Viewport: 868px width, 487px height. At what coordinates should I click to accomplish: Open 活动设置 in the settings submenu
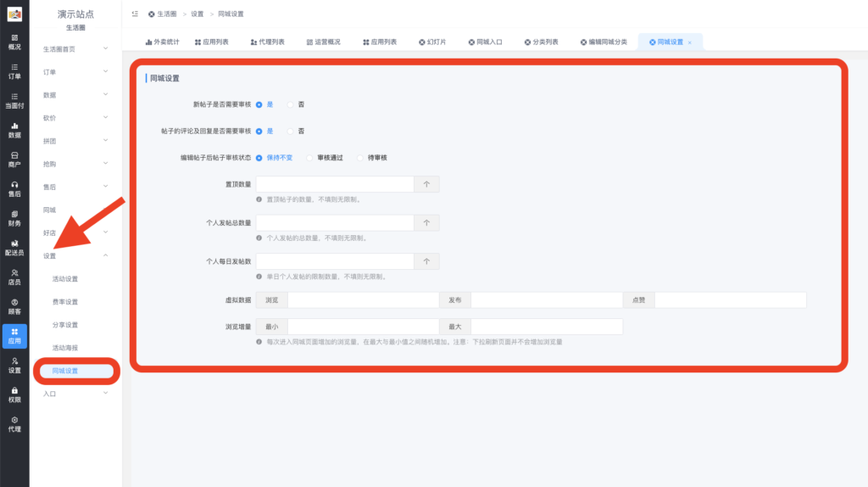click(64, 278)
